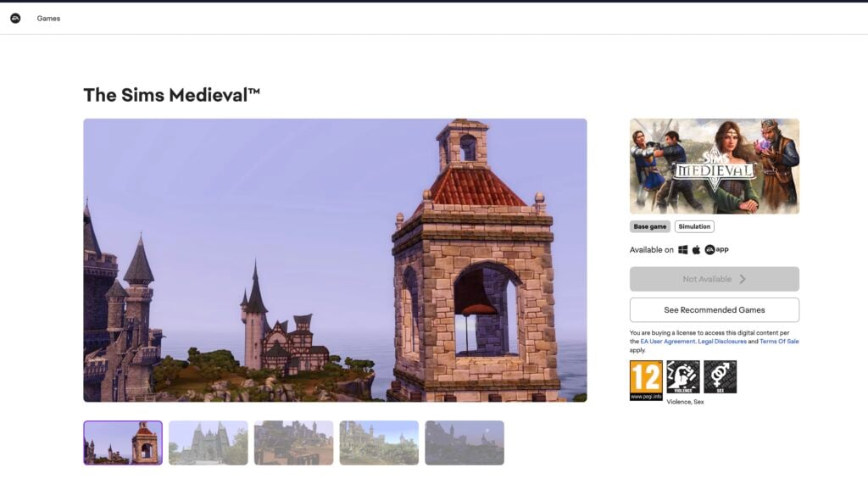The image size is (868, 484).
Task: Click the main bell tower screenshot image
Action: point(335,260)
